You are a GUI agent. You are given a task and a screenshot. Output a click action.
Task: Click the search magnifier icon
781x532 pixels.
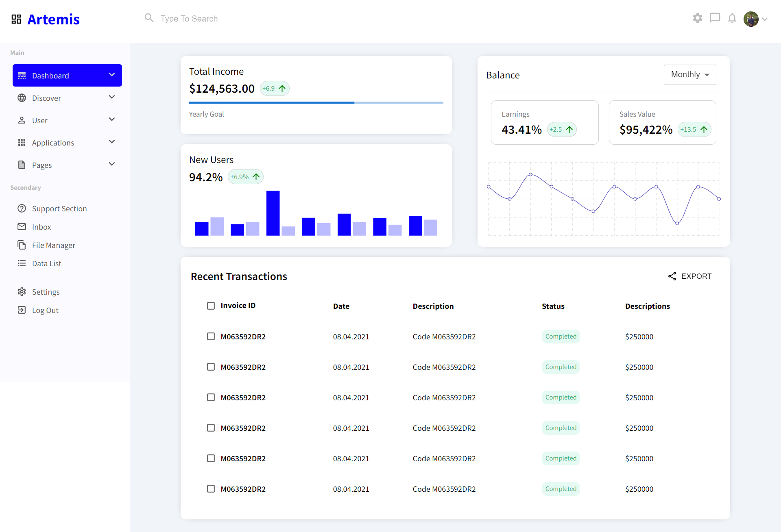tap(149, 18)
